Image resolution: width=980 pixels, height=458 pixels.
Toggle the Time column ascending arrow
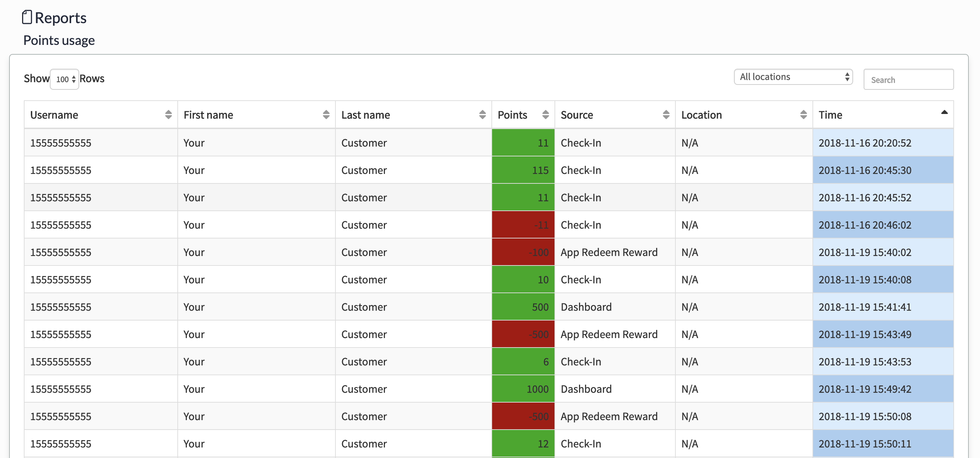tap(944, 112)
